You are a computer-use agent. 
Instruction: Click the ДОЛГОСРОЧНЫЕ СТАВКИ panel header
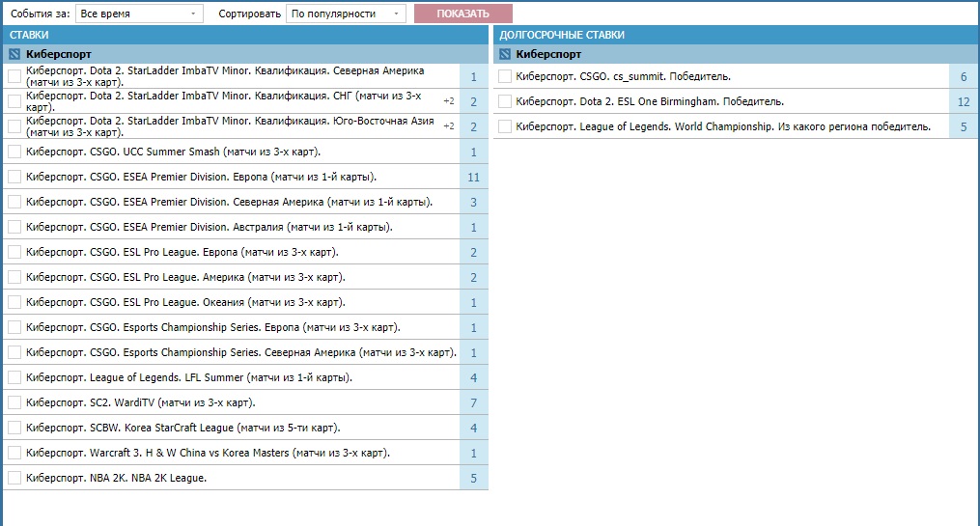click(x=737, y=35)
